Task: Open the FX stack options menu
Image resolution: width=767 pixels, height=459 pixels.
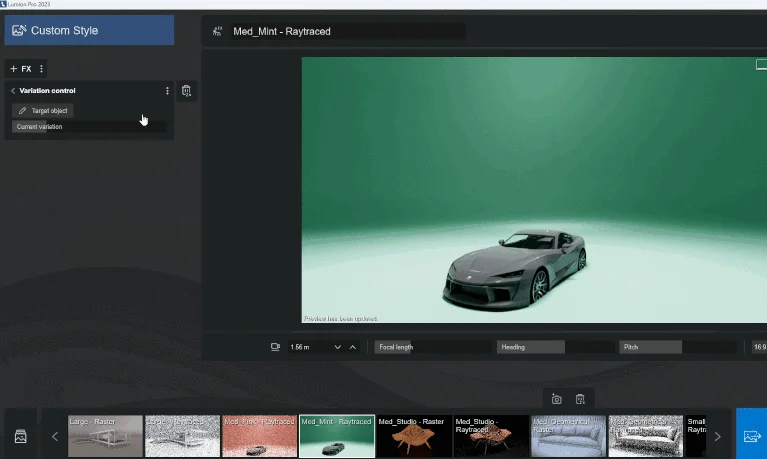Action: [41, 69]
